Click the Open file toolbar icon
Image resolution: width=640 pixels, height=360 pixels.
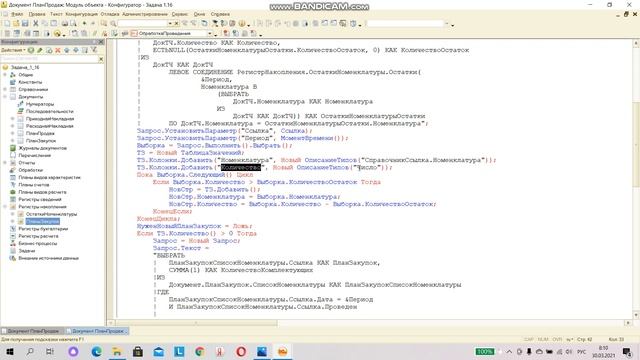pyautogui.click(x=16, y=24)
